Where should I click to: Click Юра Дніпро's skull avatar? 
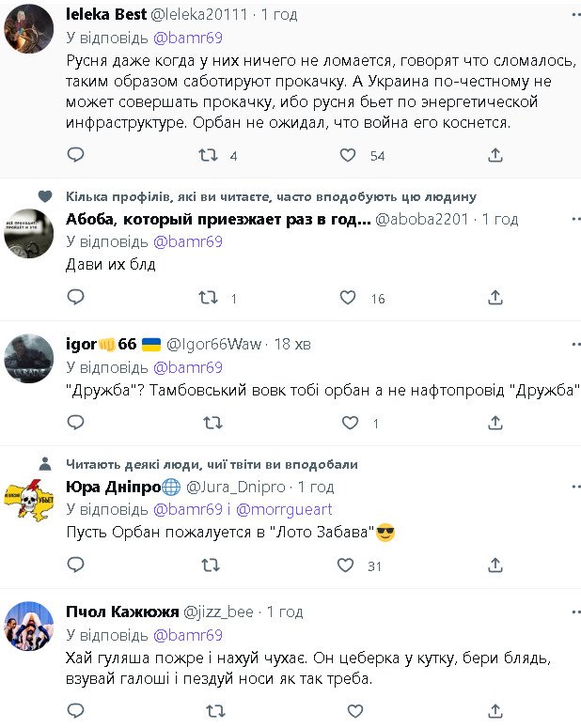[x=28, y=509]
